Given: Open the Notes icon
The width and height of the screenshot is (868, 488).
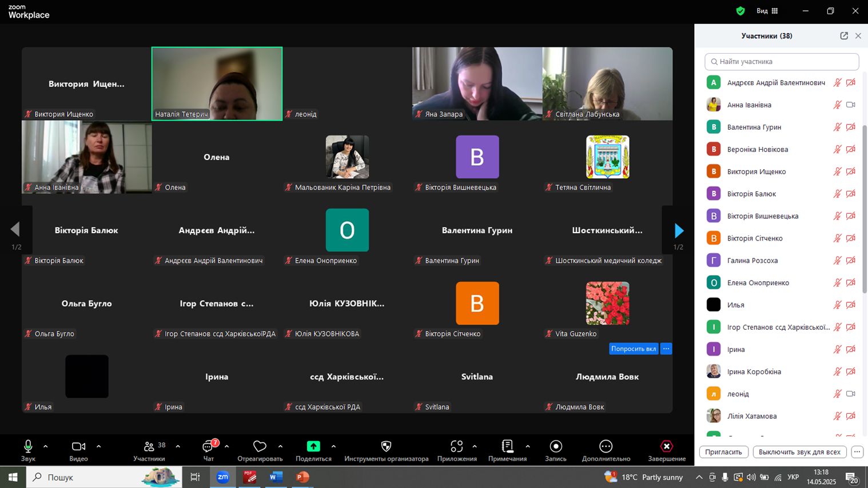Looking at the screenshot, I should [x=507, y=446].
